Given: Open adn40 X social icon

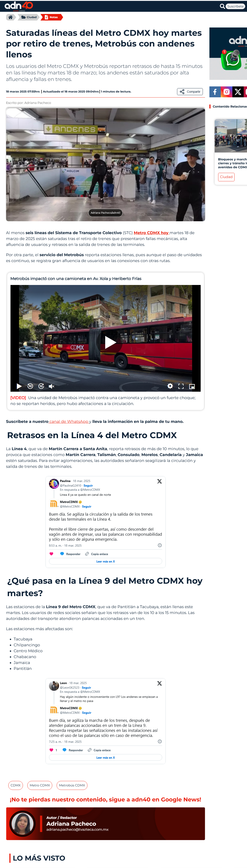Looking at the screenshot, I should (x=238, y=92).
